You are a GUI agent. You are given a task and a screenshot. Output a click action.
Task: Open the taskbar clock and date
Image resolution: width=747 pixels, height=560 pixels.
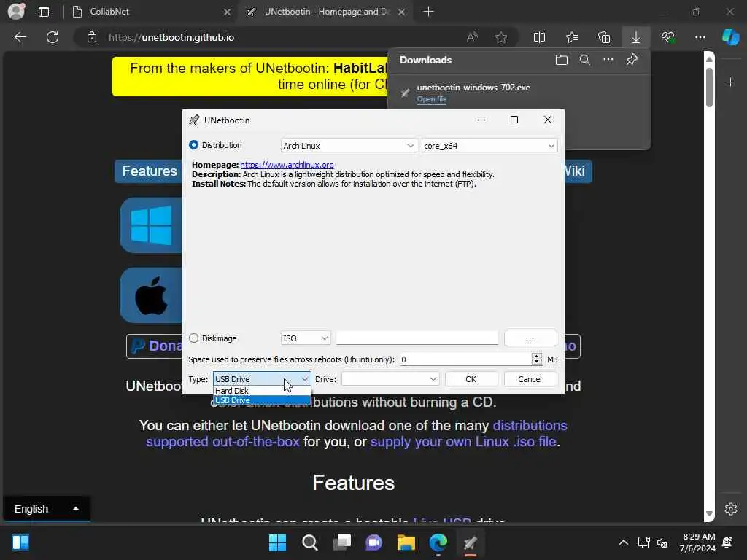pyautogui.click(x=698, y=542)
